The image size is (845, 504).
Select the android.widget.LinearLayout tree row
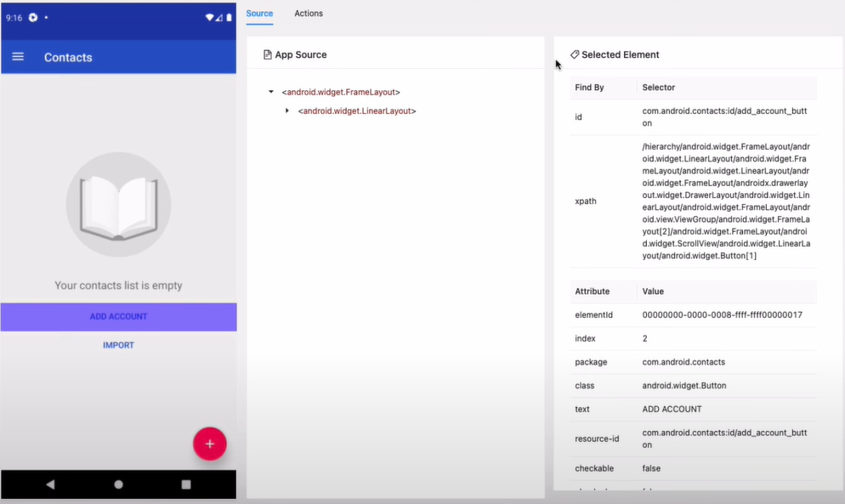tap(357, 111)
